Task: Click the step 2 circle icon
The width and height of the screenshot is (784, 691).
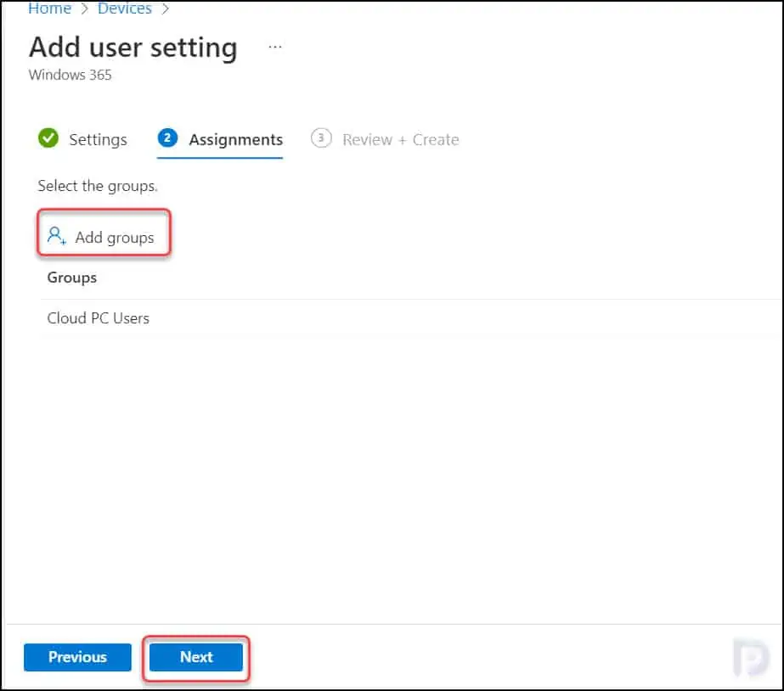Action: (x=167, y=138)
